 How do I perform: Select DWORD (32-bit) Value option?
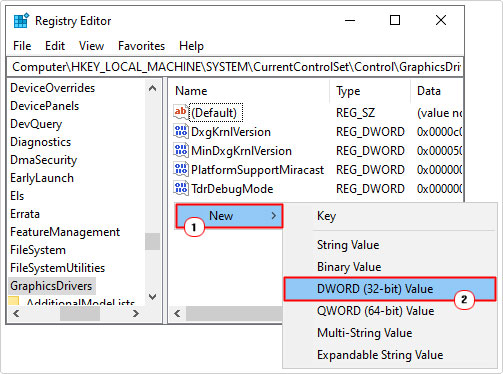390,289
